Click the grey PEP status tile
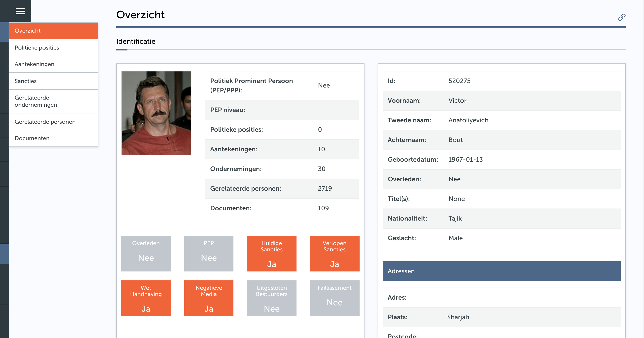Screen dimensions: 644x338 pyautogui.click(x=209, y=254)
